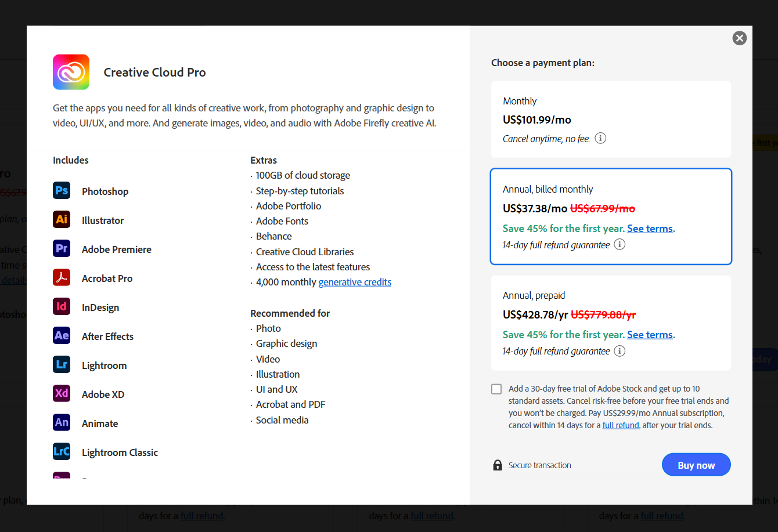Click the Lightroom app icon
Screen dimensions: 778x532
62,364
